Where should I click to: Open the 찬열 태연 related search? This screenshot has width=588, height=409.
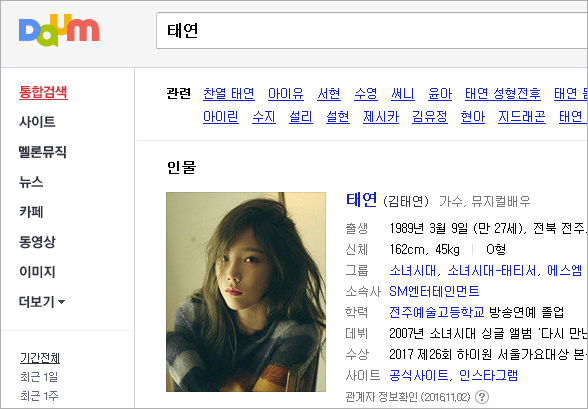[229, 93]
